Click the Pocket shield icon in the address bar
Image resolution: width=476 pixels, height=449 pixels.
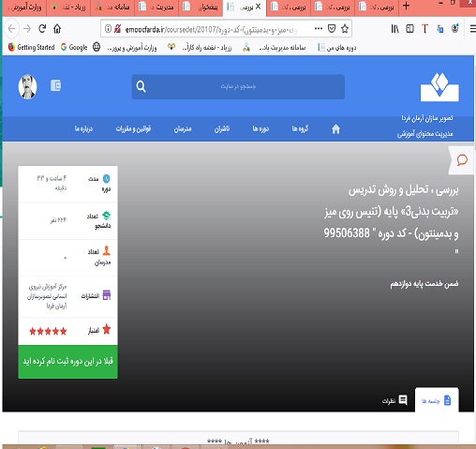332,29
